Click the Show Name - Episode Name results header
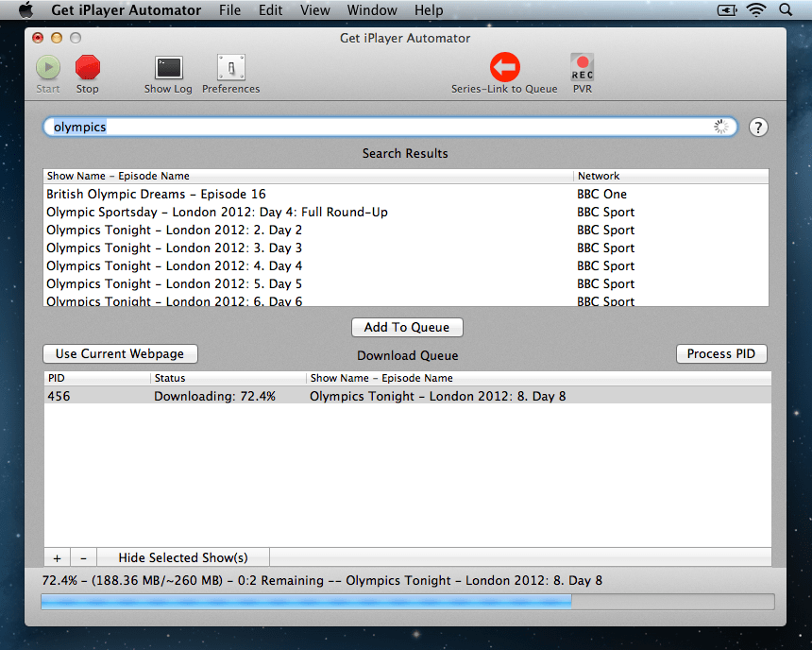The width and height of the screenshot is (812, 650). point(308,176)
